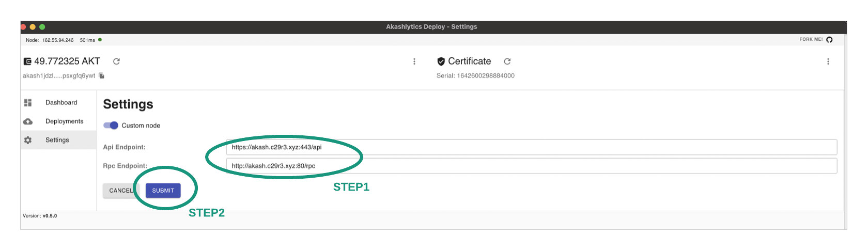Minimize window with yellow traffic light
The height and width of the screenshot is (250, 868).
(x=33, y=27)
